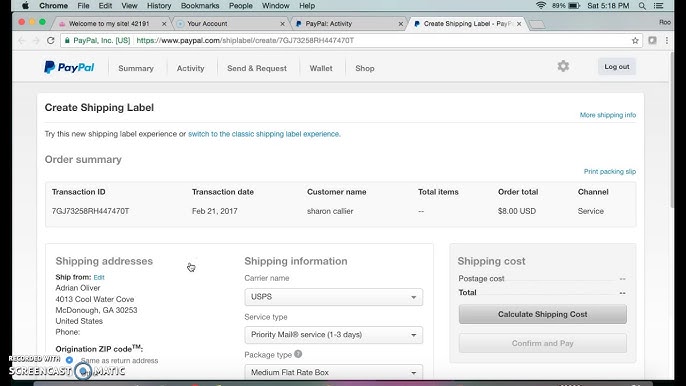Reload the page with the refresh icon
The height and width of the screenshot is (386, 686).
(x=51, y=40)
